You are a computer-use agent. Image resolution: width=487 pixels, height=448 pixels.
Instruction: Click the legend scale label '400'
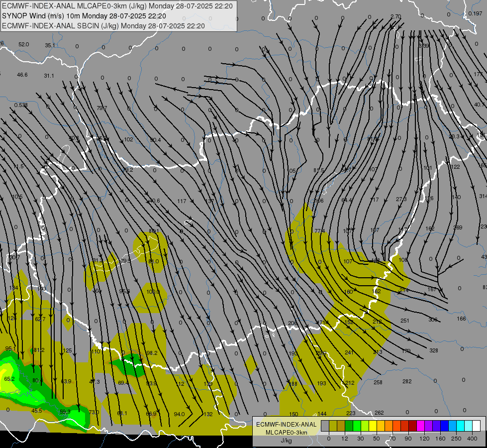click(472, 439)
